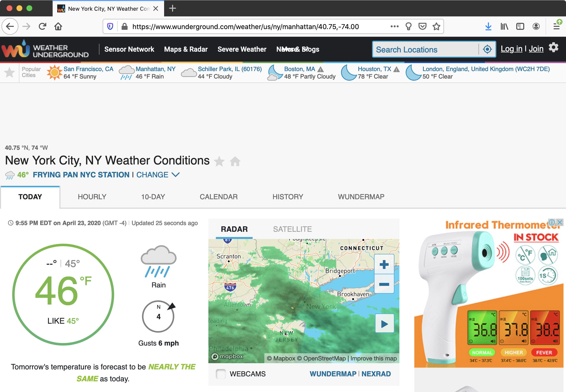The height and width of the screenshot is (392, 566).
Task: Open the Firefox hamburger menu
Action: tap(556, 26)
